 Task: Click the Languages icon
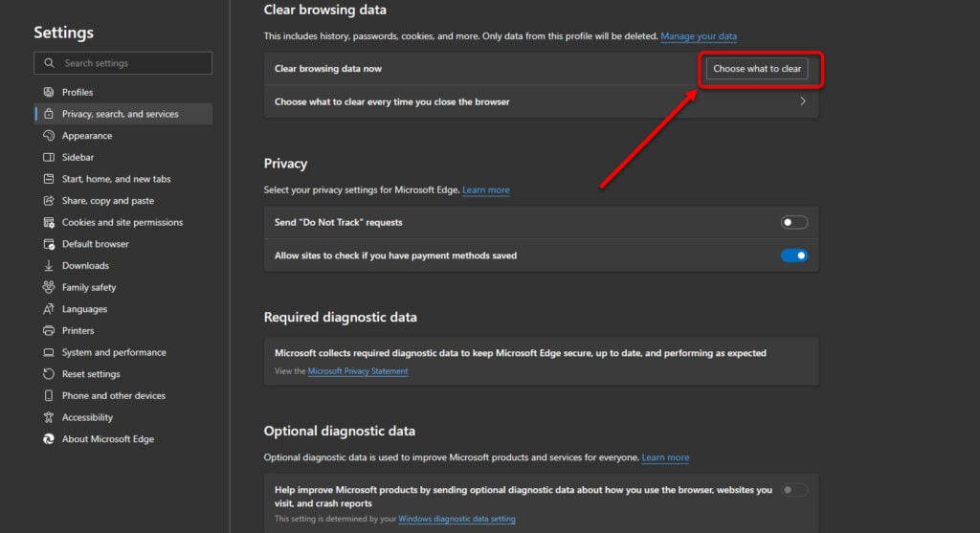point(49,309)
